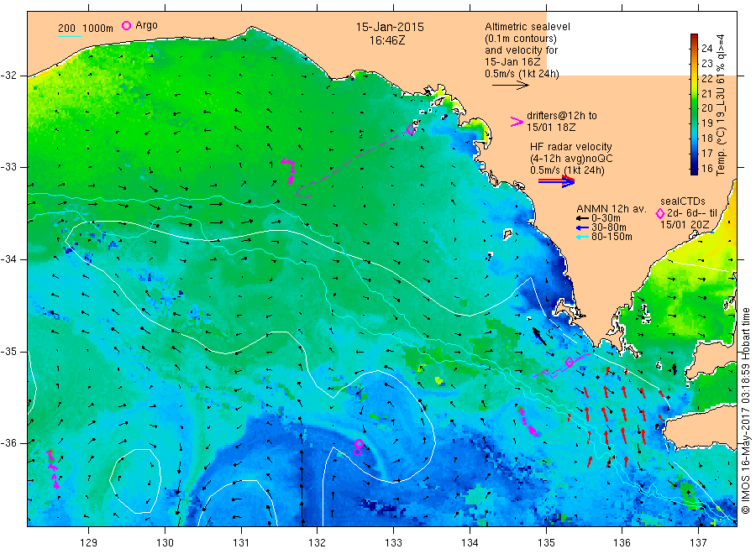Viewport: 756px width, 554px height.
Task: Click the Argo magenta circle legend symbol
Action: pyautogui.click(x=126, y=25)
